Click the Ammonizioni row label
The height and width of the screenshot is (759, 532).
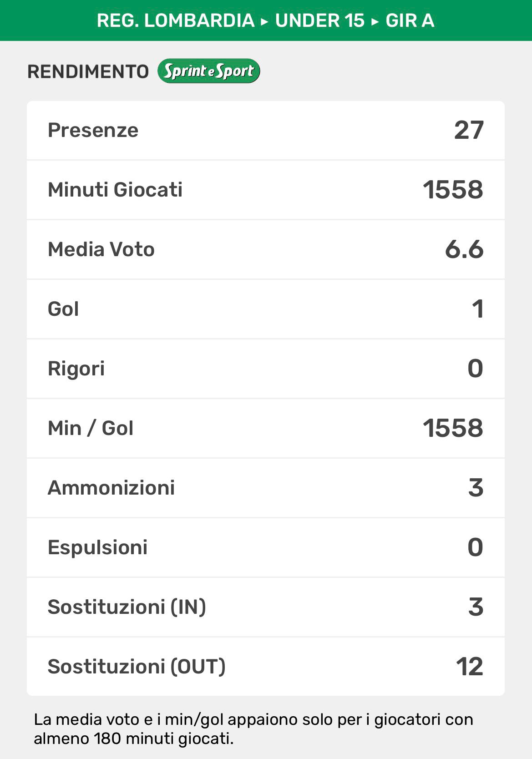[111, 488]
